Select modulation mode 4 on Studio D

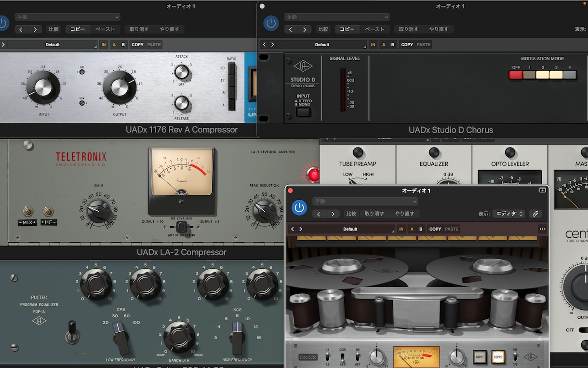click(x=570, y=75)
